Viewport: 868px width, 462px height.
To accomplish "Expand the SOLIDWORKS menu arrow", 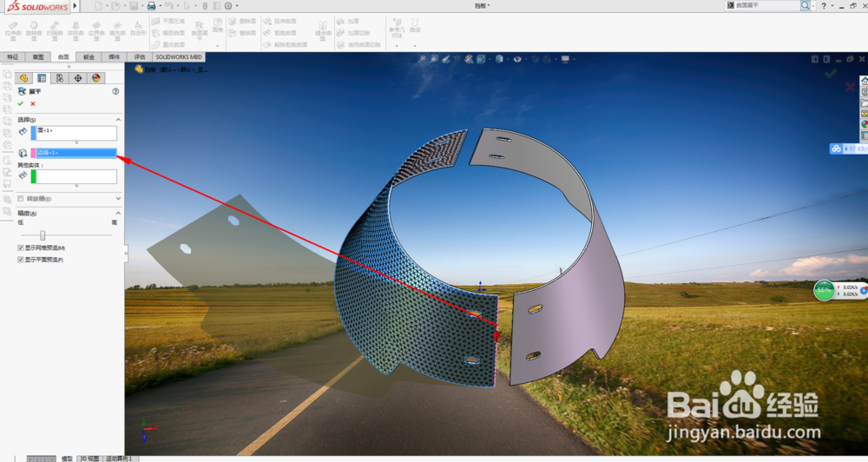I will pyautogui.click(x=76, y=6).
